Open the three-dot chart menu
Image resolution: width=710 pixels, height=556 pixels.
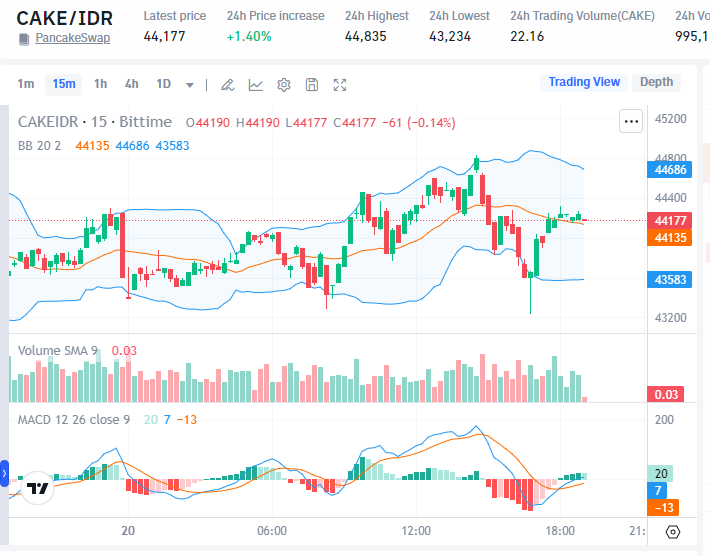click(631, 121)
